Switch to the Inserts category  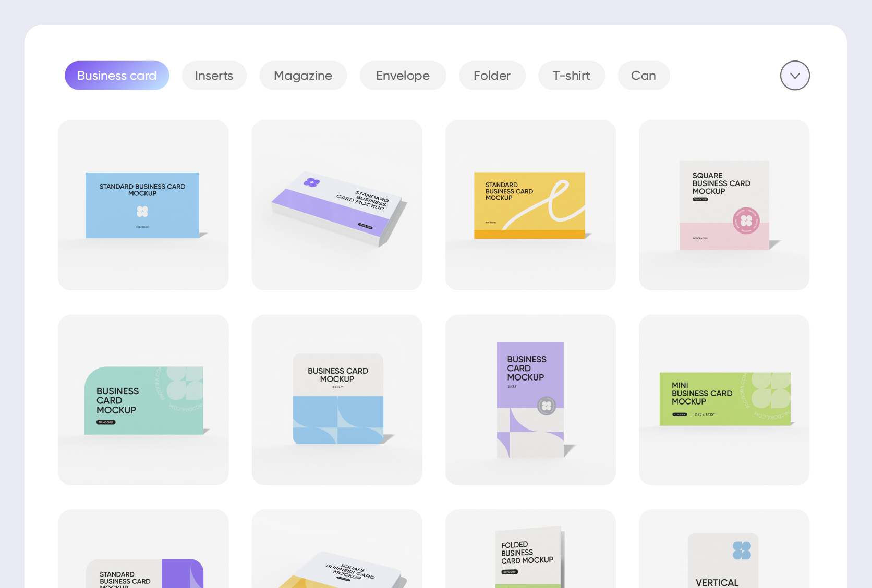pyautogui.click(x=214, y=75)
